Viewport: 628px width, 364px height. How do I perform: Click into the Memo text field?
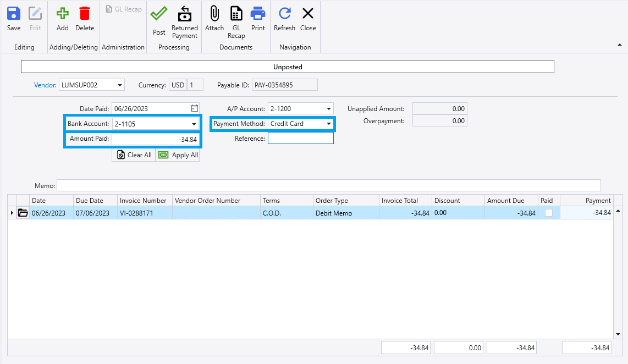point(328,186)
